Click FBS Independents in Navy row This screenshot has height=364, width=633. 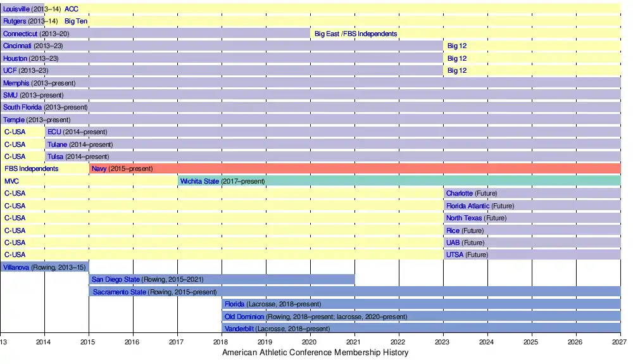[32, 168]
